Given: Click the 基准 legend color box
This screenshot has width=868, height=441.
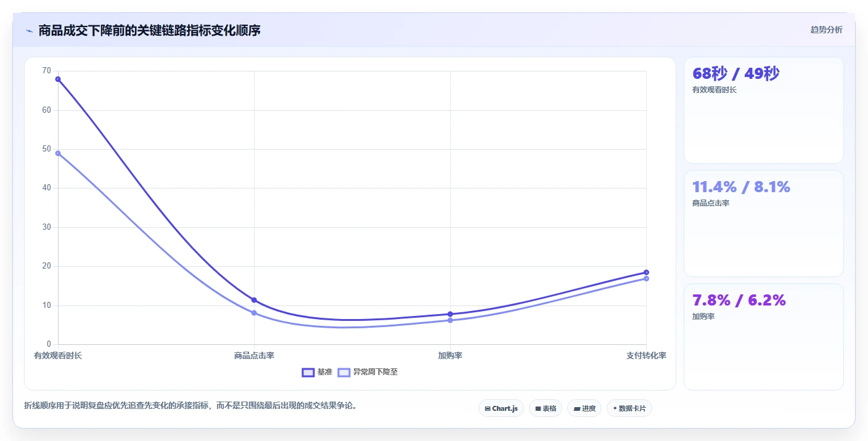Looking at the screenshot, I should pos(308,372).
